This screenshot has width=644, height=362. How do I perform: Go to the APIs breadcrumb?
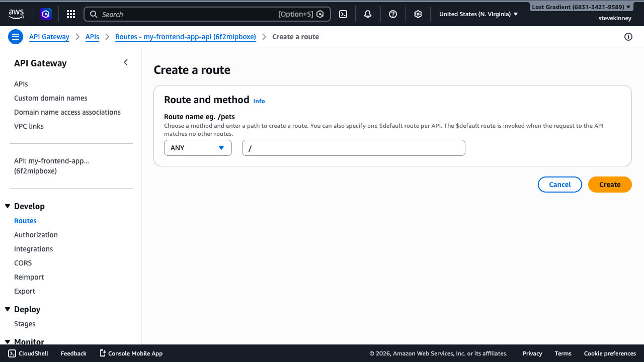click(x=92, y=37)
